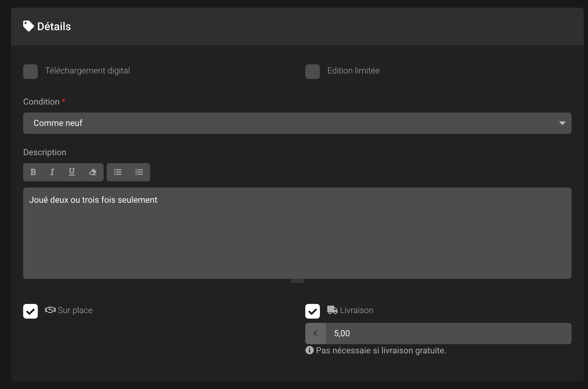This screenshot has width=588, height=389.
Task: Click the text 'Joué deux ou trois fois seulement'
Action: click(x=93, y=200)
